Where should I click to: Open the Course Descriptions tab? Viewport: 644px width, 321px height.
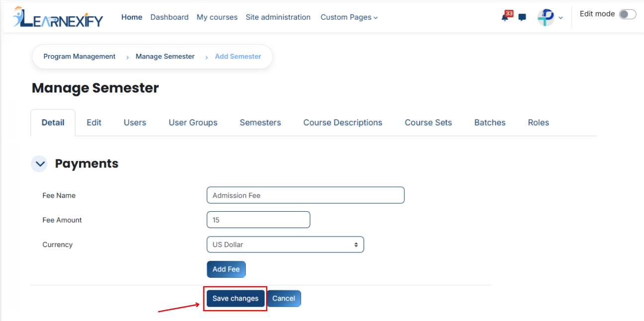click(343, 123)
